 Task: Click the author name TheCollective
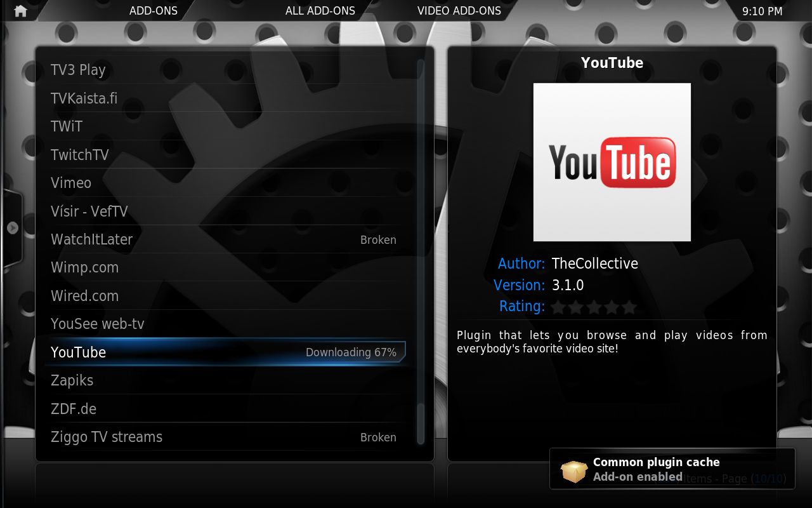pos(595,264)
